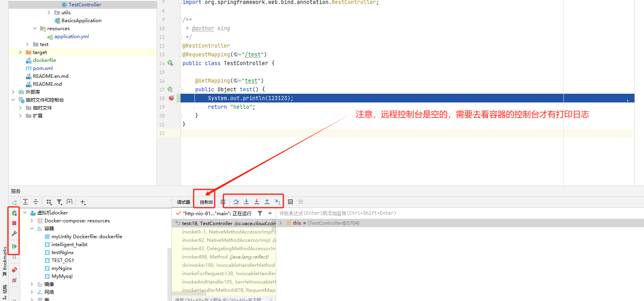Screen dimensions: 644x301
Task: Click the red Force Step Into icon
Action: [257, 202]
